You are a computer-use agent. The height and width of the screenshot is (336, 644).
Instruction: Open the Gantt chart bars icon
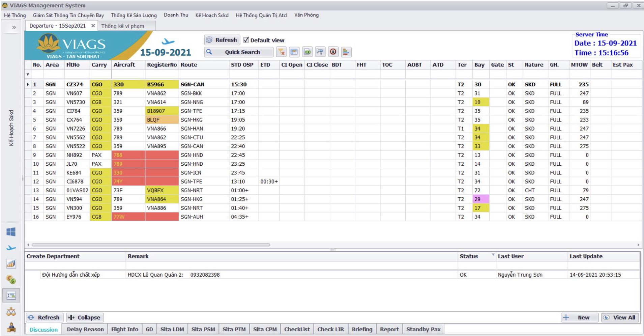click(346, 52)
